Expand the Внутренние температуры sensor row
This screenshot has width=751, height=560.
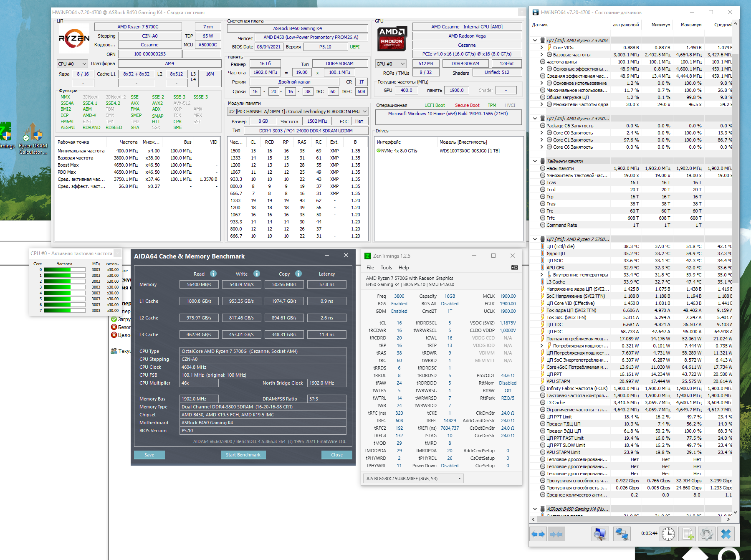[542, 275]
